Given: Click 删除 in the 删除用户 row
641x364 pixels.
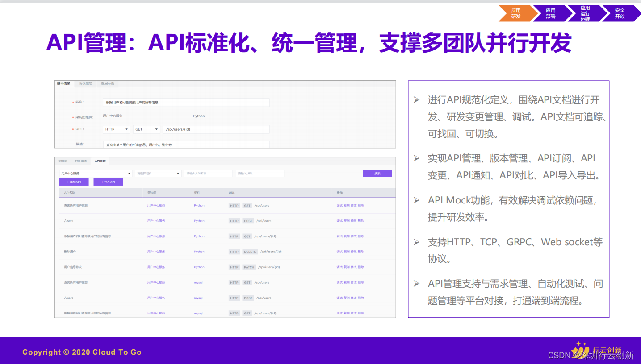Looking at the screenshot, I should (361, 252).
